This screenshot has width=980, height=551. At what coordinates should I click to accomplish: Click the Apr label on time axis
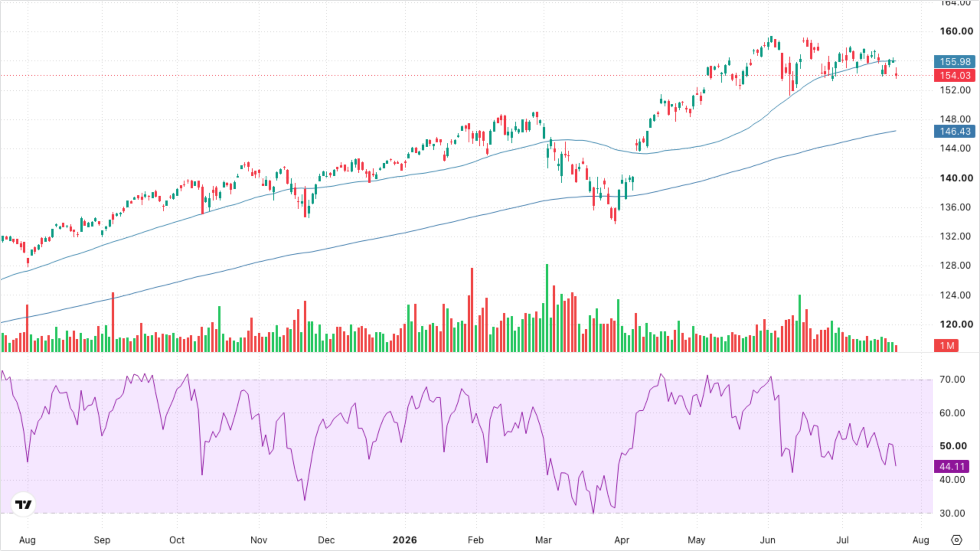tap(622, 540)
